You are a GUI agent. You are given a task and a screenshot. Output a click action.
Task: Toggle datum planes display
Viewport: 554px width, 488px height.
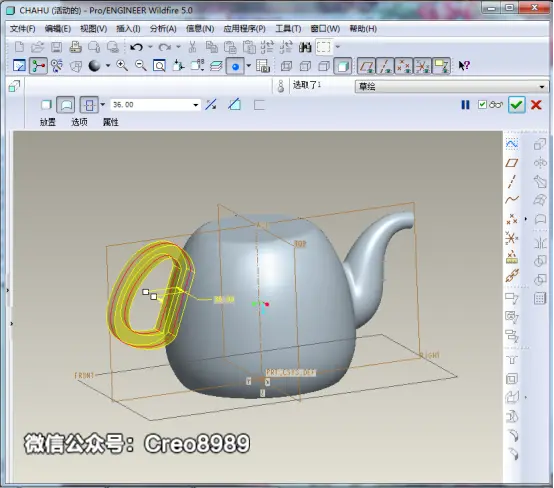[366, 66]
